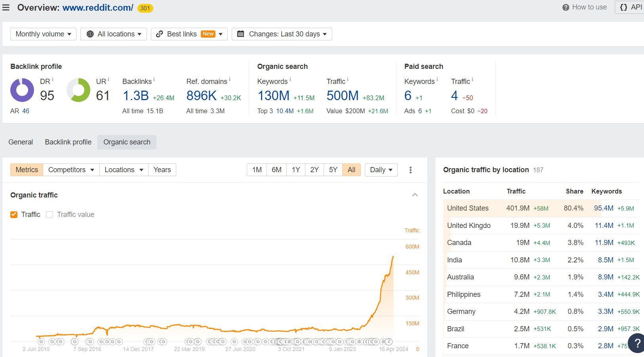This screenshot has height=357, width=644.
Task: Open the 896K referring domains number
Action: 202,95
